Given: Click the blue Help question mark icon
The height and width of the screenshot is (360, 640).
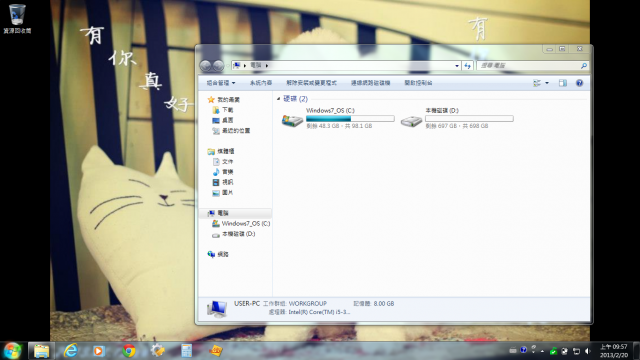Looking at the screenshot, I should click(579, 83).
